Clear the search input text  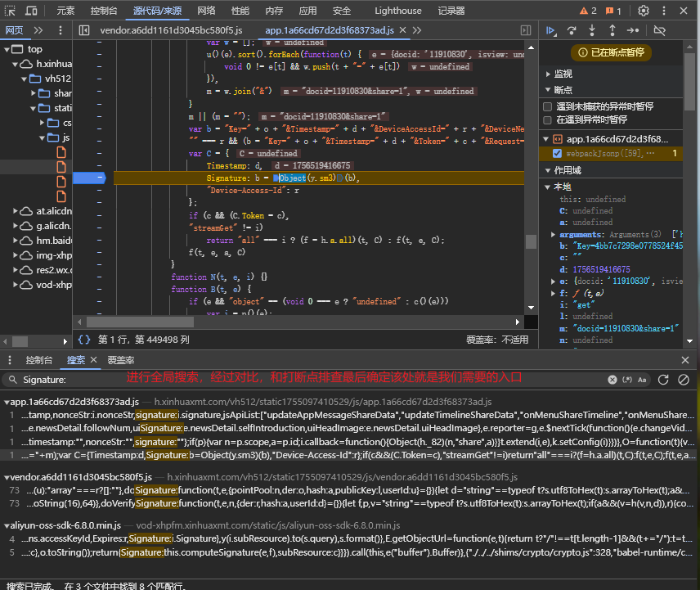(x=612, y=380)
